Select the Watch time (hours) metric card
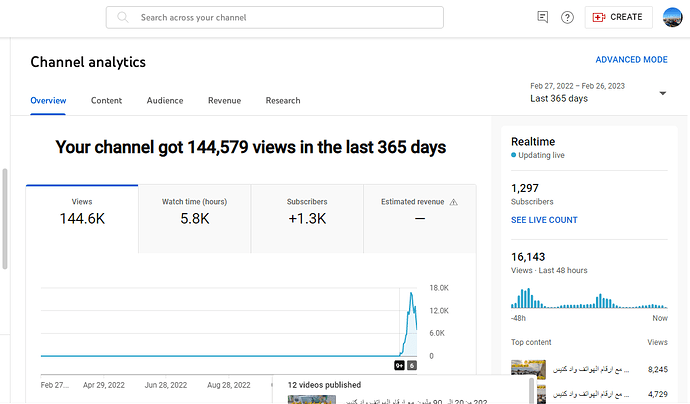The width and height of the screenshot is (690, 404). [x=195, y=219]
